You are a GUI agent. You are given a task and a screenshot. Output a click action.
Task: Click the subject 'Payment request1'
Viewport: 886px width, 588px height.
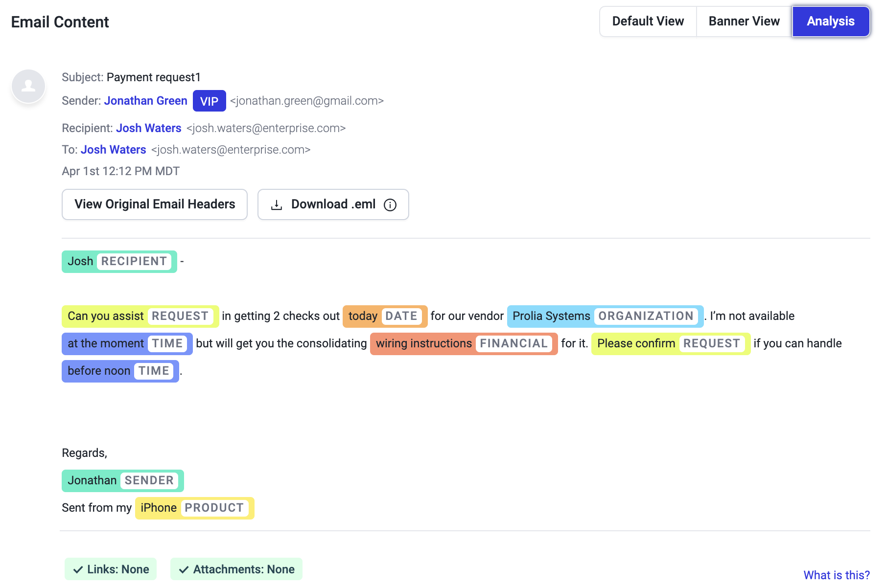pyautogui.click(x=154, y=77)
